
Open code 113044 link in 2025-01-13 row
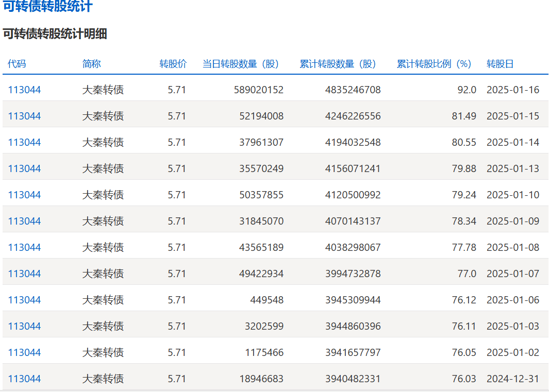point(24,169)
